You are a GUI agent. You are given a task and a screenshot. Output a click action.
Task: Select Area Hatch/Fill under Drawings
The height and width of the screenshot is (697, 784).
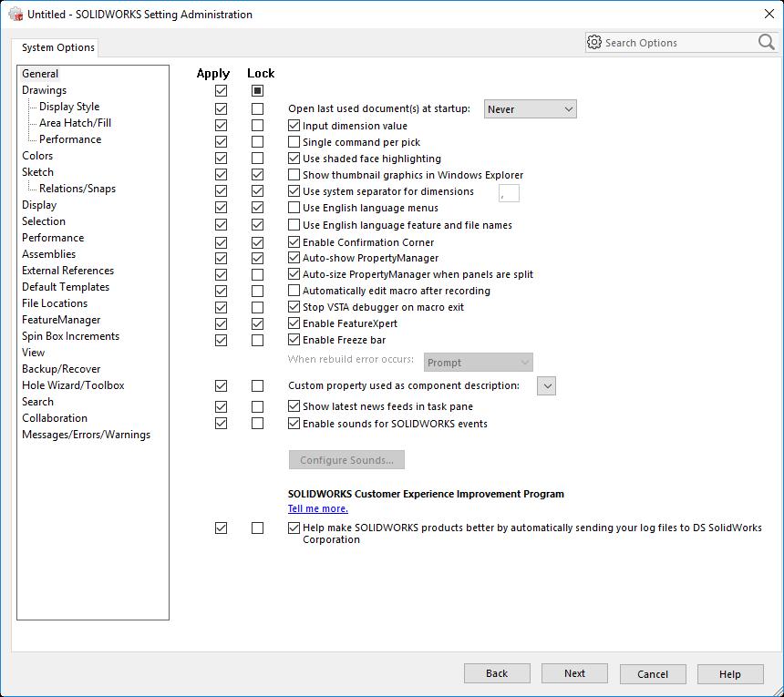[75, 123]
